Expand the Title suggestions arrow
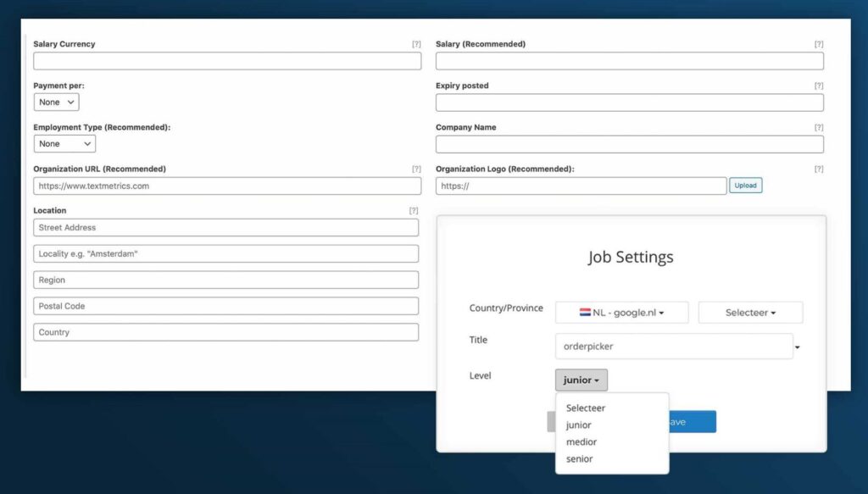Image resolution: width=868 pixels, height=494 pixels. pos(798,347)
